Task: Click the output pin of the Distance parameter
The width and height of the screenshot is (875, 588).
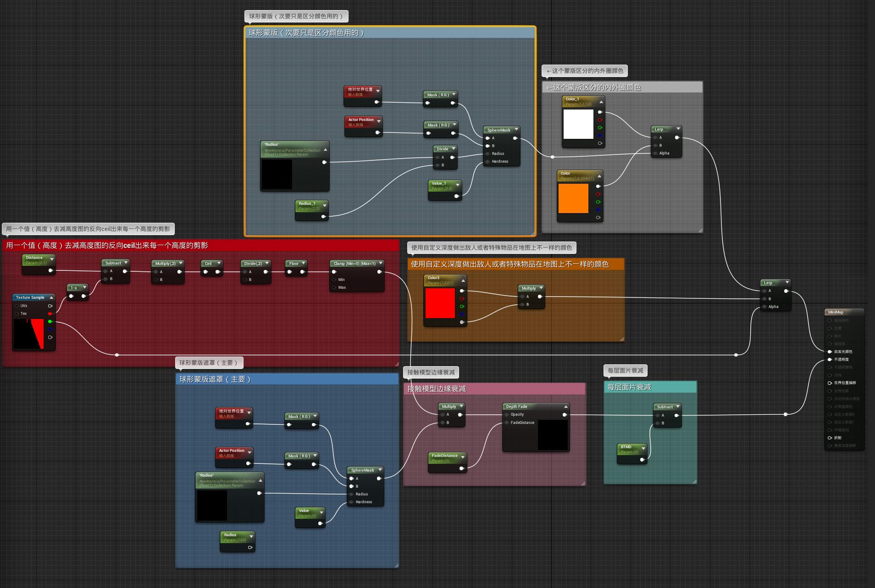Action: pos(50,270)
